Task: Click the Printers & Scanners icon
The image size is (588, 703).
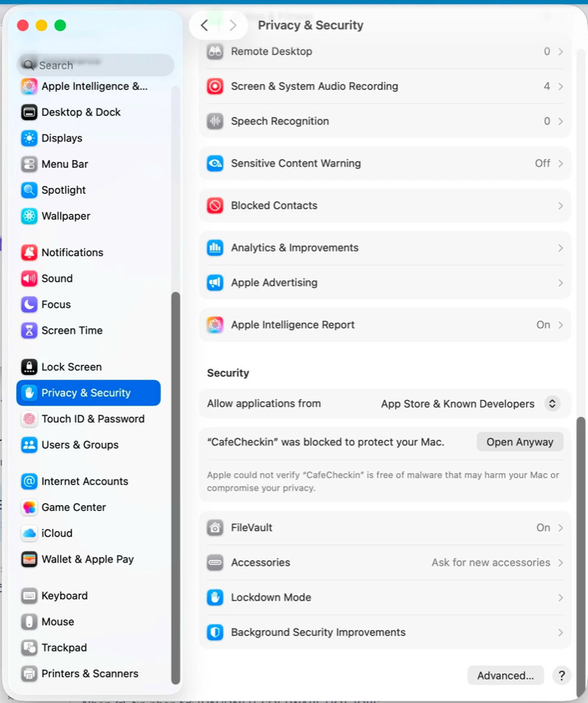Action: coord(29,673)
